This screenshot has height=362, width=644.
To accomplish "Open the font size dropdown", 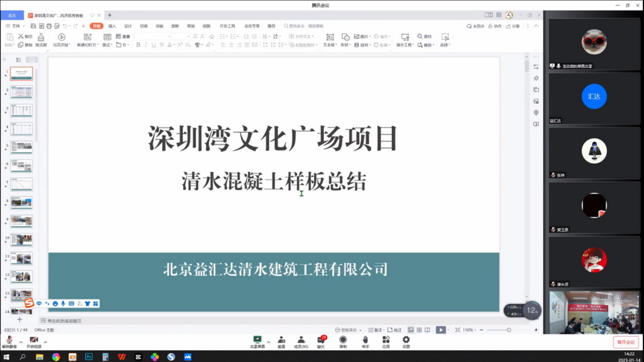I will [x=189, y=37].
